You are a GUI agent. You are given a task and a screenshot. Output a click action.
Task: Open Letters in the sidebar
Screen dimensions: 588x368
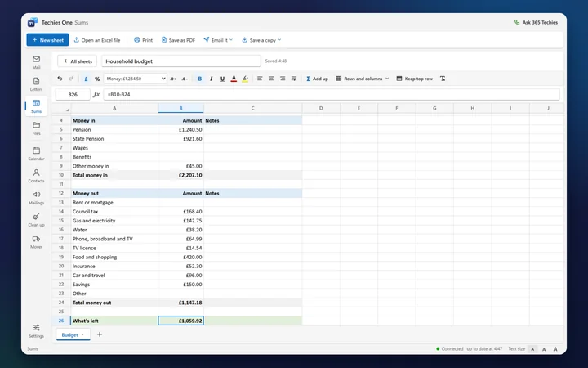[36, 84]
